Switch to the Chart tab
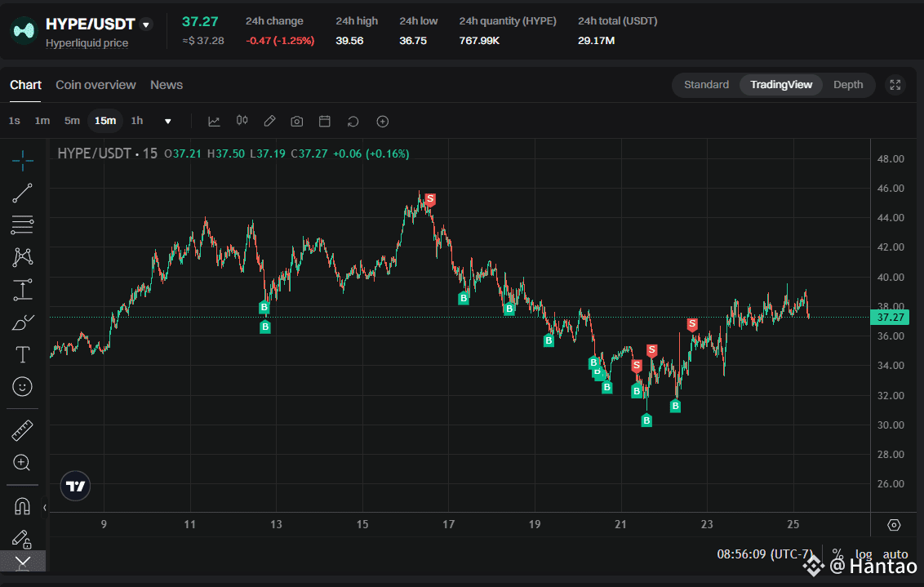Viewport: 924px width, 587px height. pyautogui.click(x=25, y=85)
